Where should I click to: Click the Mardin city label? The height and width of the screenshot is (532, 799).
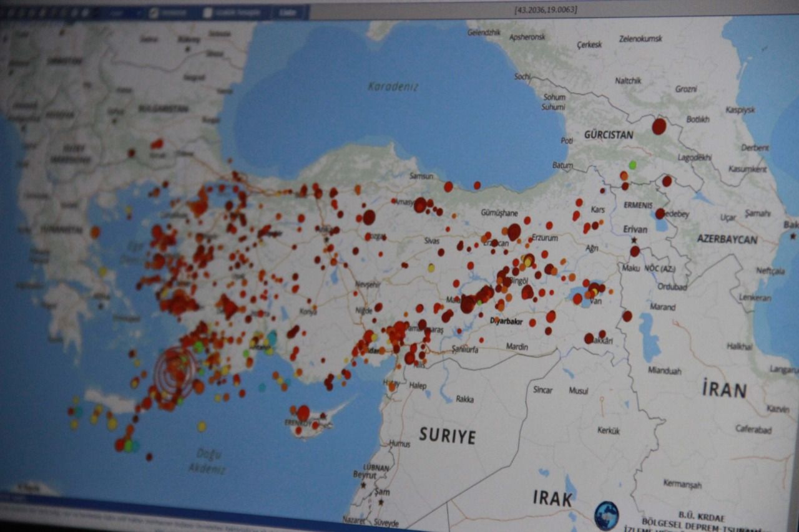click(x=517, y=347)
